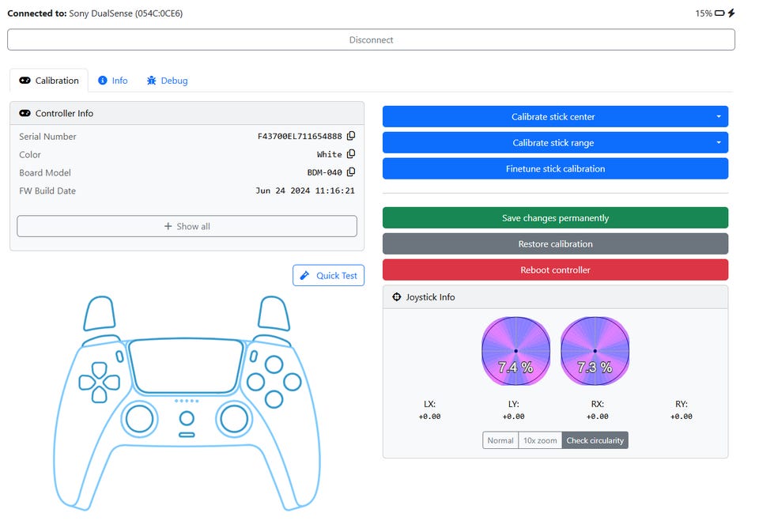The height and width of the screenshot is (532, 759).
Task: Click the Square button on controller diagram
Action: (255, 382)
